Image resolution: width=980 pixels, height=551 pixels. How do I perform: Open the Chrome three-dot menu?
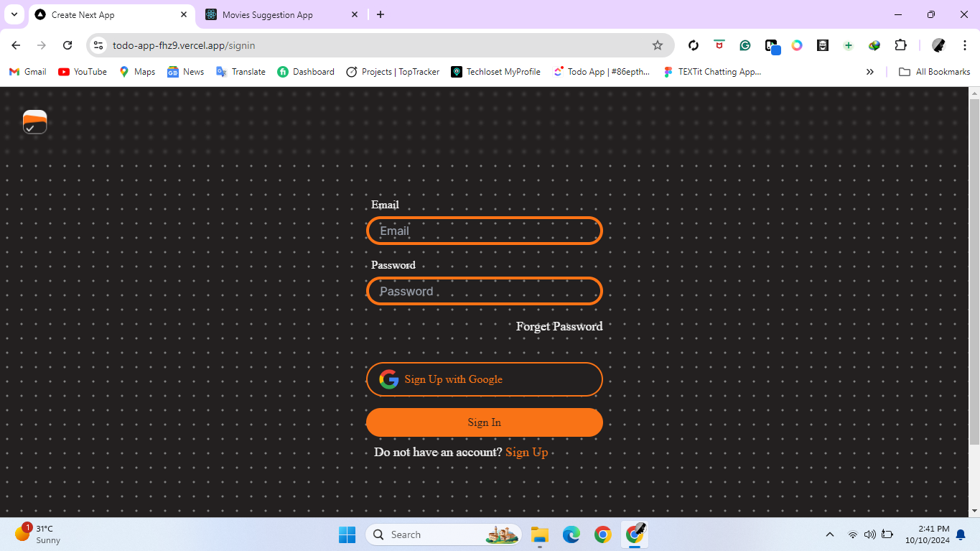pos(964,45)
